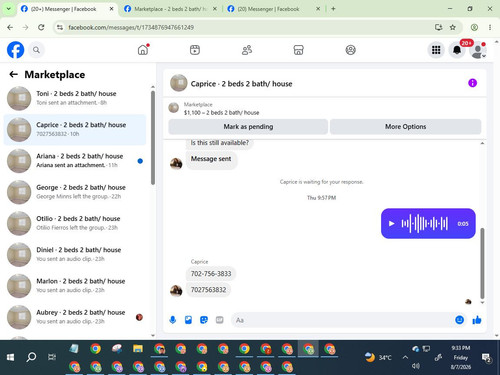Screen dimensions: 500x375
Task: Open the Friends icon in the top bar
Action: click(x=247, y=50)
